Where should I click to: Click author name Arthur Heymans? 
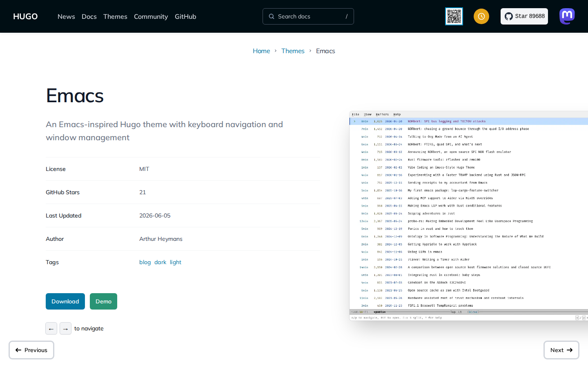pyautogui.click(x=161, y=239)
